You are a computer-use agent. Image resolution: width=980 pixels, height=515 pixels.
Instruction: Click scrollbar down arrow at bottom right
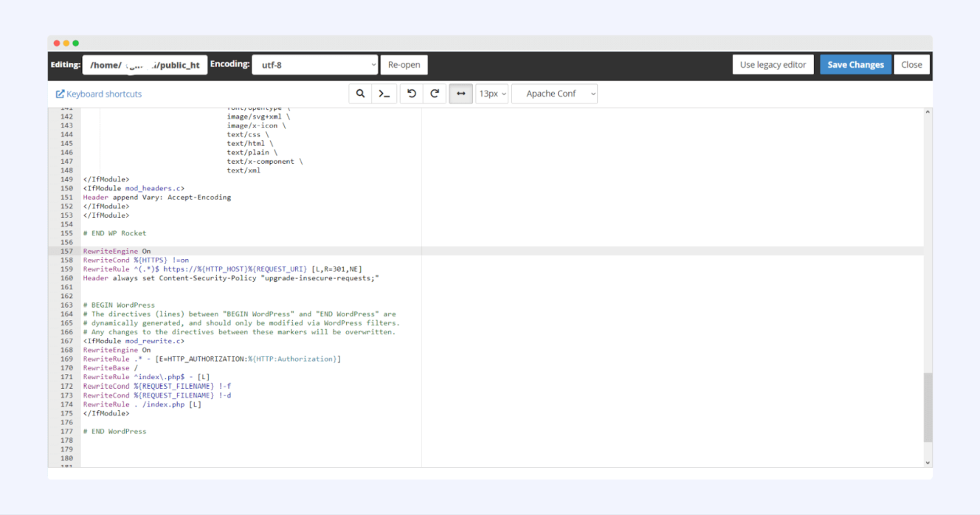click(928, 463)
